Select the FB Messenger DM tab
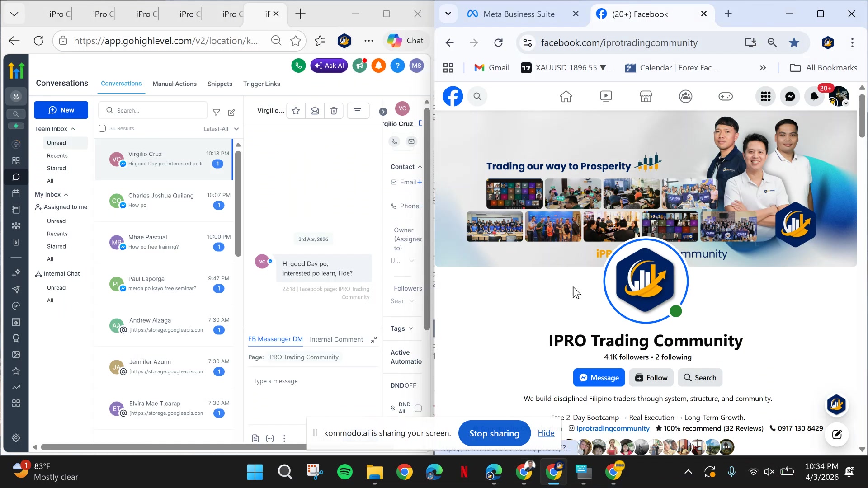The image size is (868, 488). [275, 339]
